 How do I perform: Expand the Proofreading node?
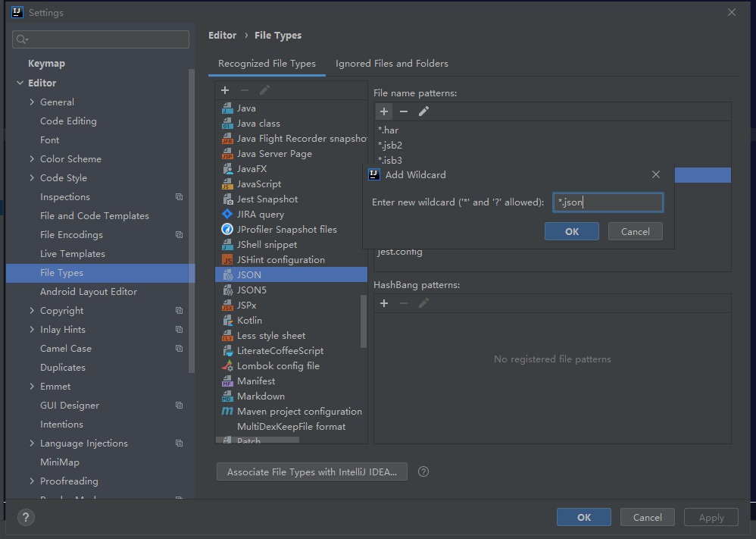[32, 481]
